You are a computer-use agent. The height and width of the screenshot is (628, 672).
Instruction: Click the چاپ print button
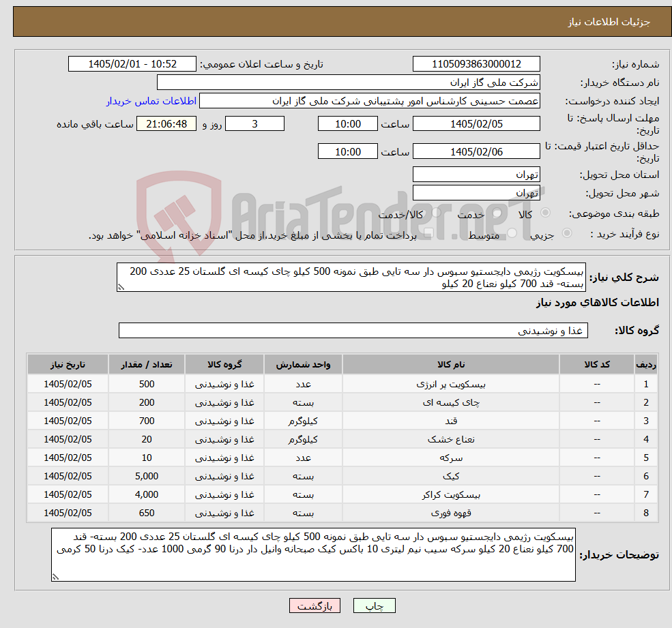(x=374, y=605)
